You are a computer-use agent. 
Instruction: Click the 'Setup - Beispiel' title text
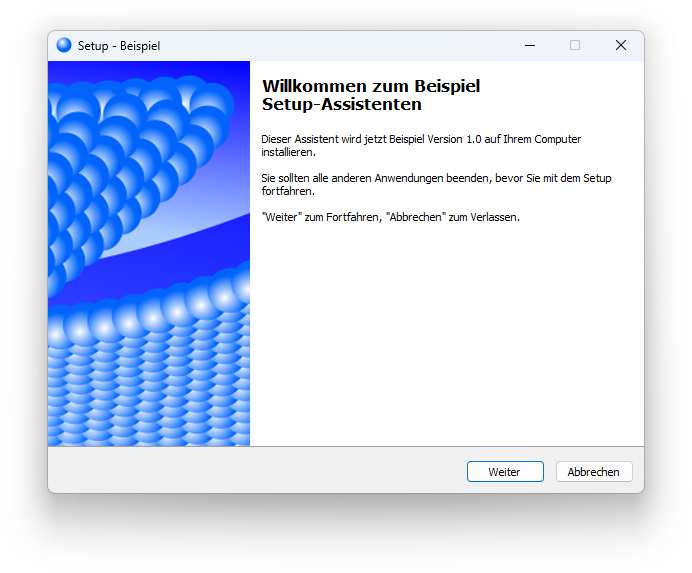point(119,46)
